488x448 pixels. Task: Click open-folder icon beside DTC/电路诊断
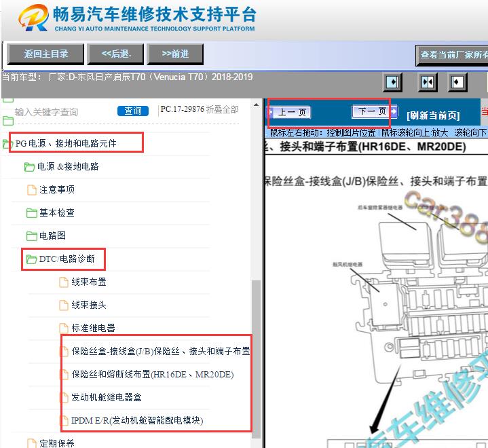(31, 259)
